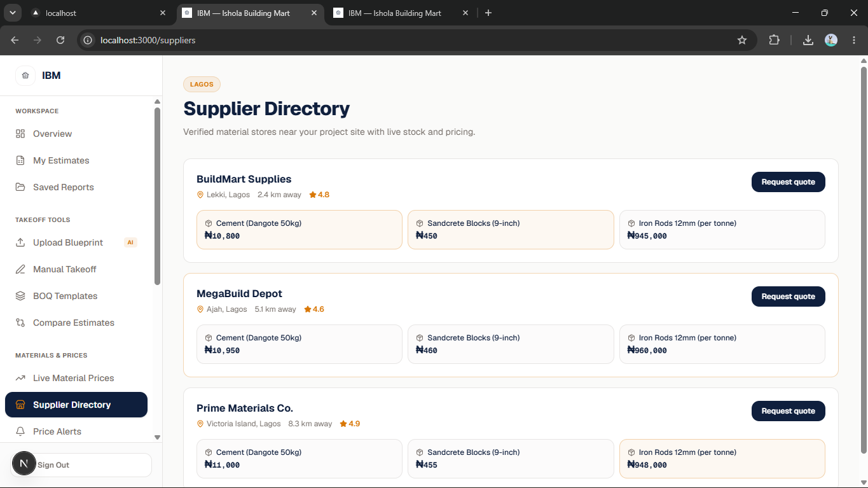Click the star icon next to 4.9

point(343,424)
